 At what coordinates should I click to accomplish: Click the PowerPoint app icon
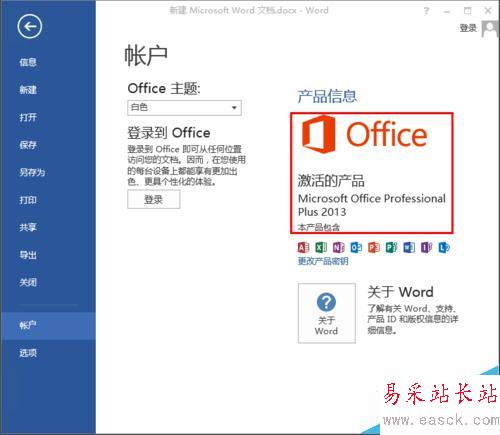click(x=374, y=247)
